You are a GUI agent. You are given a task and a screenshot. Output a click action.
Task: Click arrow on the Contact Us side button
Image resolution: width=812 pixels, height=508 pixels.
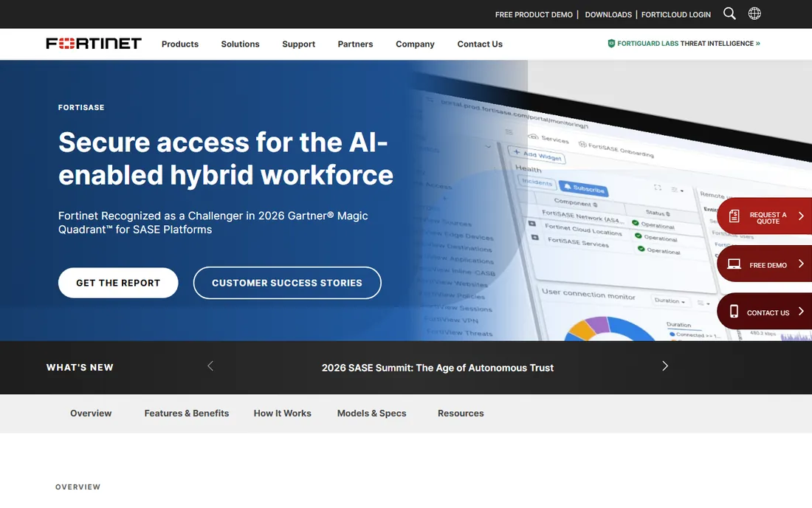[801, 311]
